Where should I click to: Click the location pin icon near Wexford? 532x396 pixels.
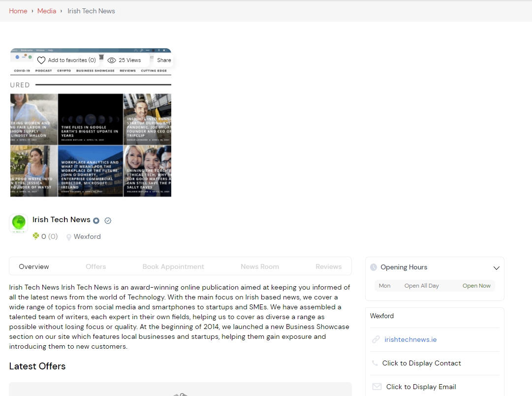(68, 236)
